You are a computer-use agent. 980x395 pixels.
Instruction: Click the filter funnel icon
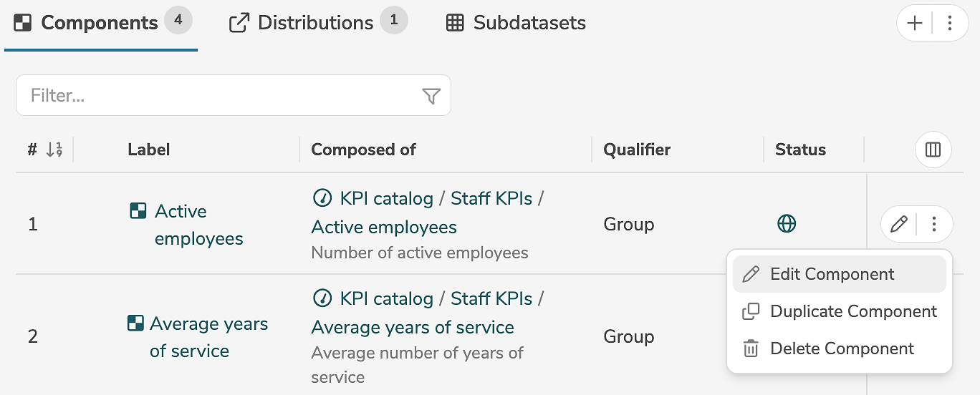coord(431,96)
